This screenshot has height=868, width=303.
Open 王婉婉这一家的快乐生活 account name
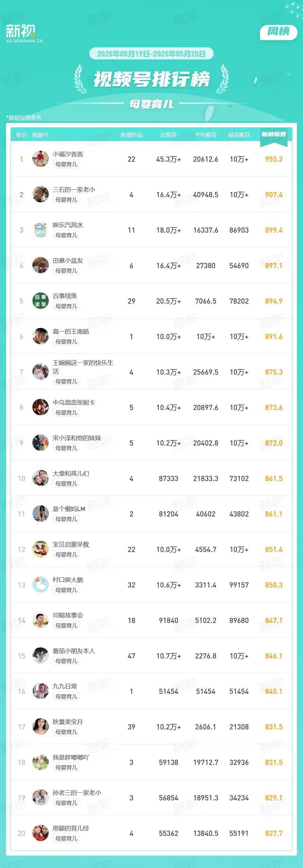tap(83, 367)
